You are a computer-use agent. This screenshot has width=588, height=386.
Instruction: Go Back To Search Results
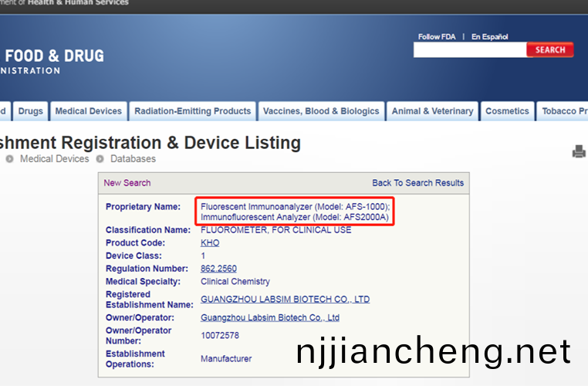[x=417, y=183]
